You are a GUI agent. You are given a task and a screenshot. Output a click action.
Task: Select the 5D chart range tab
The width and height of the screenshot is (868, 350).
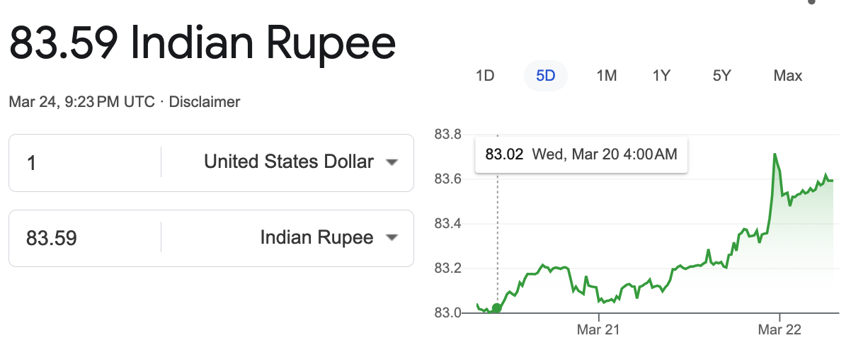pyautogui.click(x=546, y=76)
